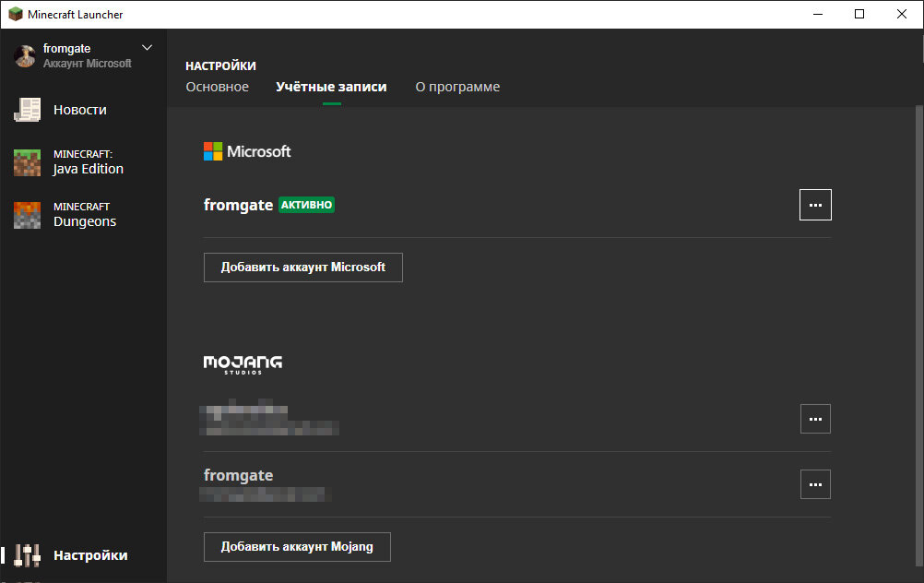Click the Аккаунт Microsoft label
Screen dimensions: 924x583
(88, 64)
